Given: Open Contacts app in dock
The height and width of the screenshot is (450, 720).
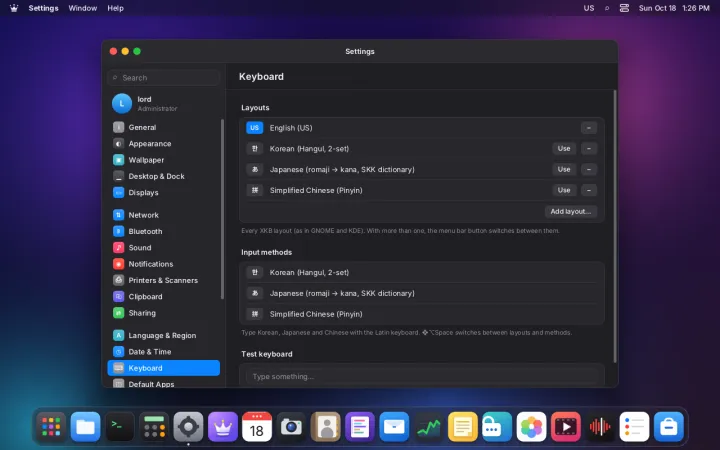Looking at the screenshot, I should 326,427.
